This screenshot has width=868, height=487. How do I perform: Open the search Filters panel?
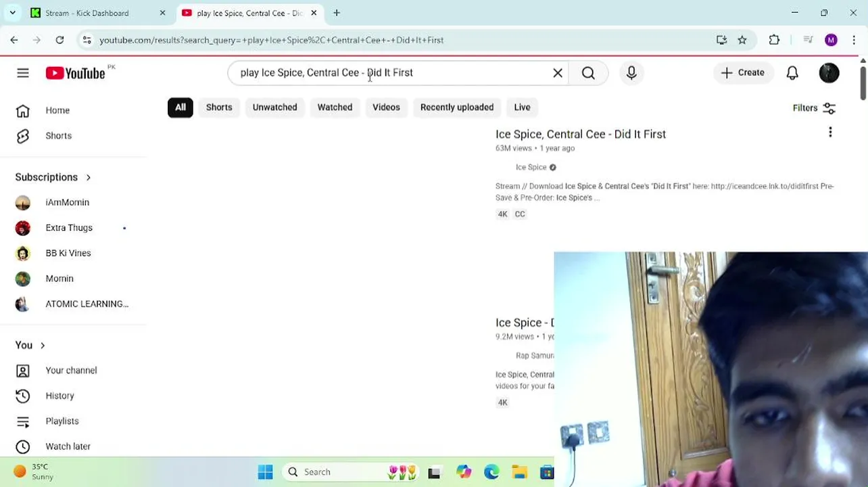click(814, 108)
